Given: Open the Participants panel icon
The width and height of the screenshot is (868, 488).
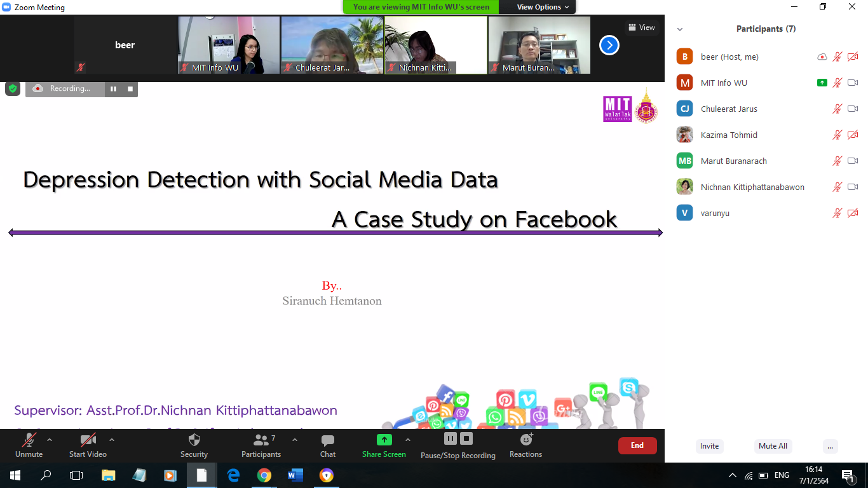Looking at the screenshot, I should [261, 440].
